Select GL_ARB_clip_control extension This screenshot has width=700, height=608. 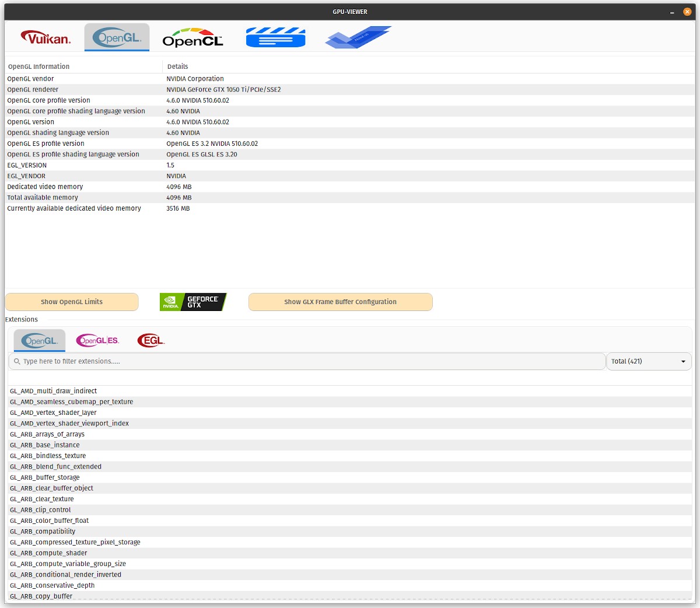click(350, 509)
